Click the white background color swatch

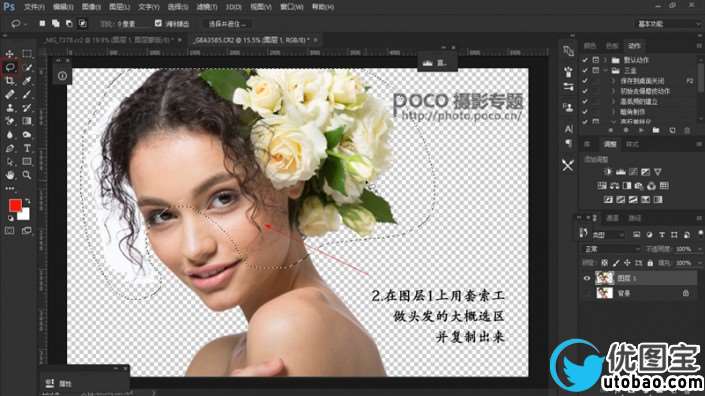[24, 215]
